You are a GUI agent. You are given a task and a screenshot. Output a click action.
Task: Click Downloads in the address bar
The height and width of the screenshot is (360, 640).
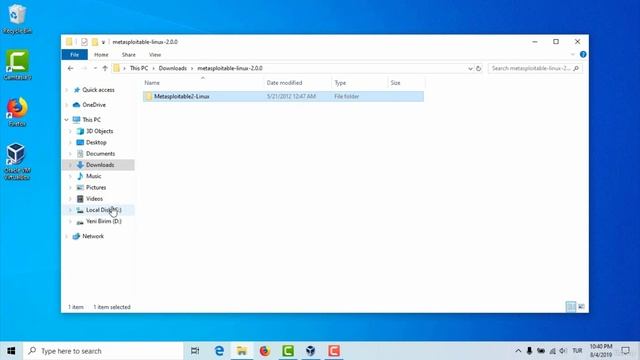pos(173,68)
